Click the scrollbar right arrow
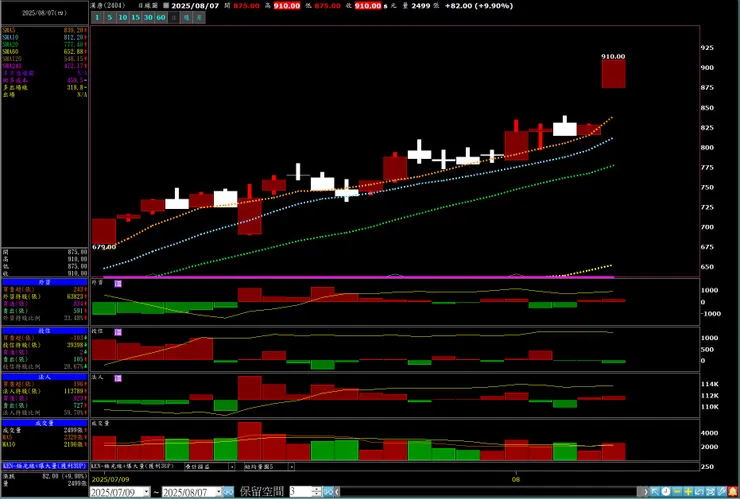 [x=646, y=492]
